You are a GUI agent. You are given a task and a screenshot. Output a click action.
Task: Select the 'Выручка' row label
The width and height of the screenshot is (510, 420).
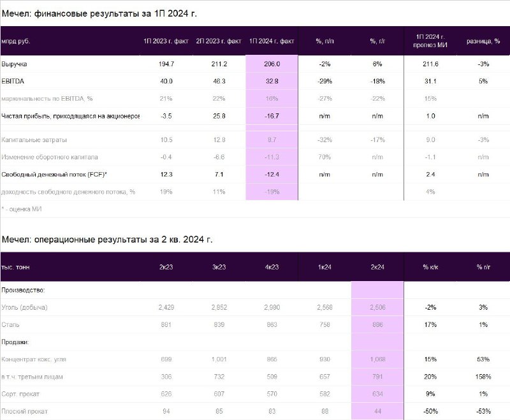pyautogui.click(x=14, y=64)
